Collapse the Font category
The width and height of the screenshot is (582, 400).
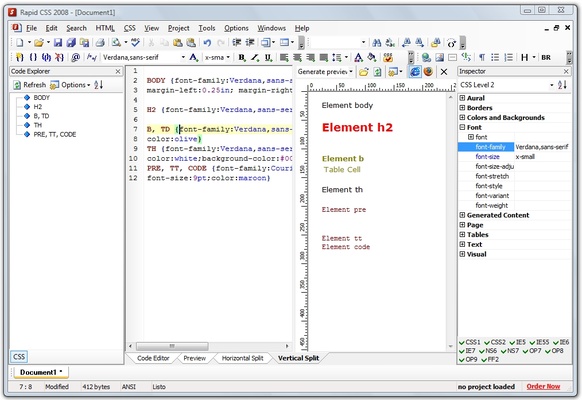(462, 127)
